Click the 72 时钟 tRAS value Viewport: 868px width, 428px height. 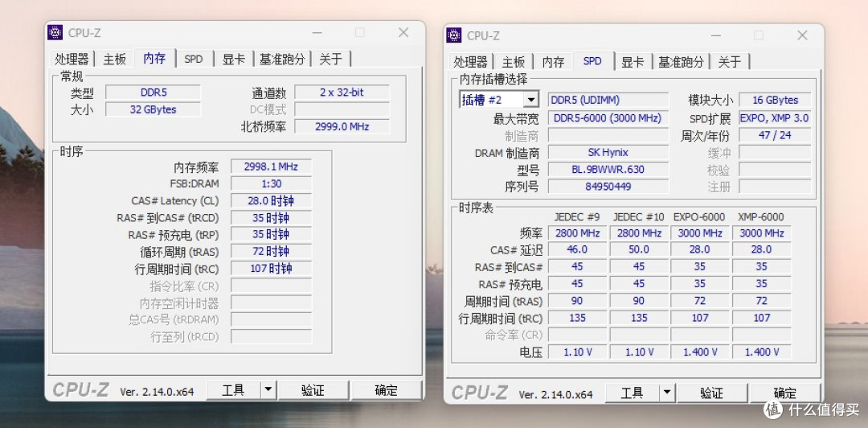(x=272, y=252)
